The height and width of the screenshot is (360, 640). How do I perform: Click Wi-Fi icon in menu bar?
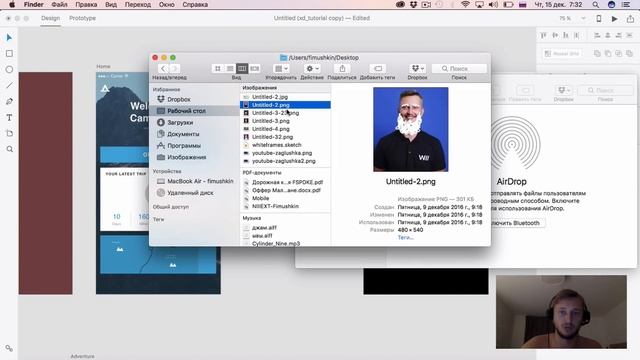(465, 5)
